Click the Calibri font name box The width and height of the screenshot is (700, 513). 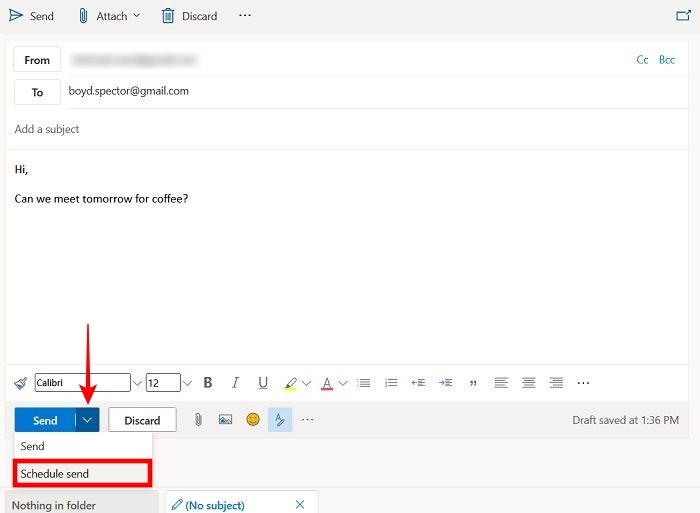[x=83, y=383]
